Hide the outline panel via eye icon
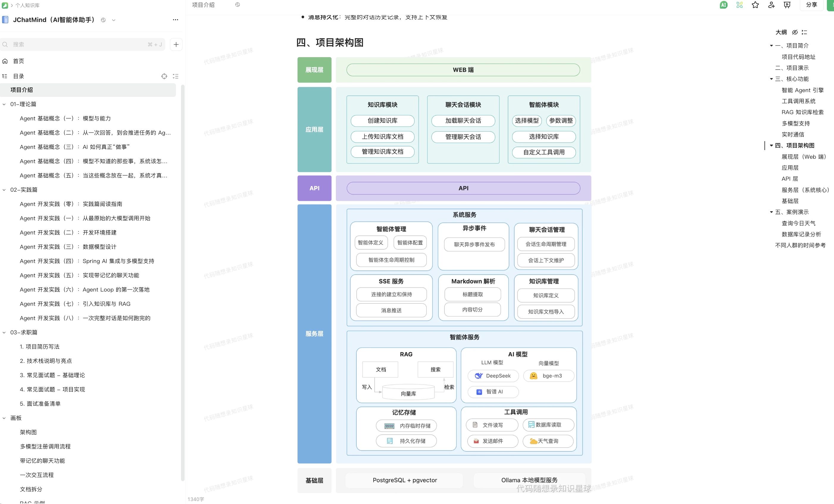This screenshot has height=504, width=834. (x=795, y=32)
